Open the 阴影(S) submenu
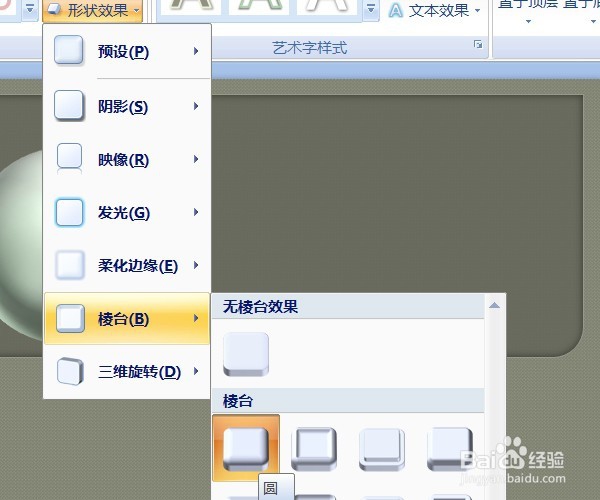This screenshot has width=600, height=500. coord(127,106)
